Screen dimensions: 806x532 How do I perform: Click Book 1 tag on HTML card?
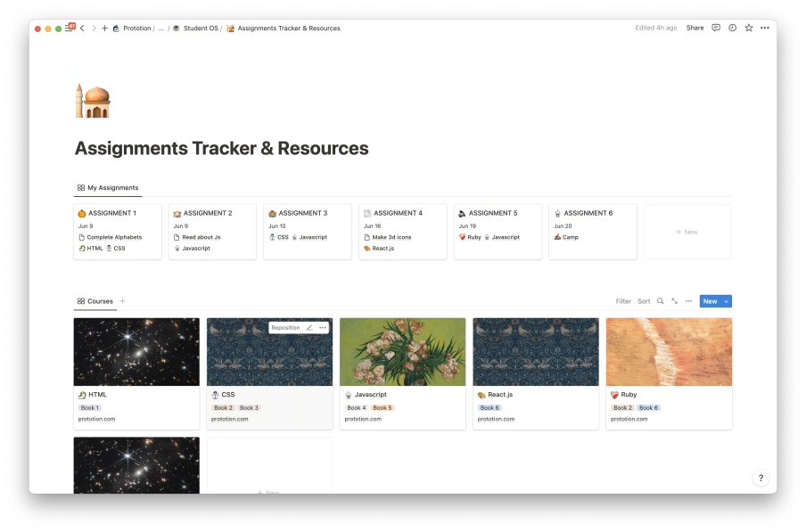[89, 408]
